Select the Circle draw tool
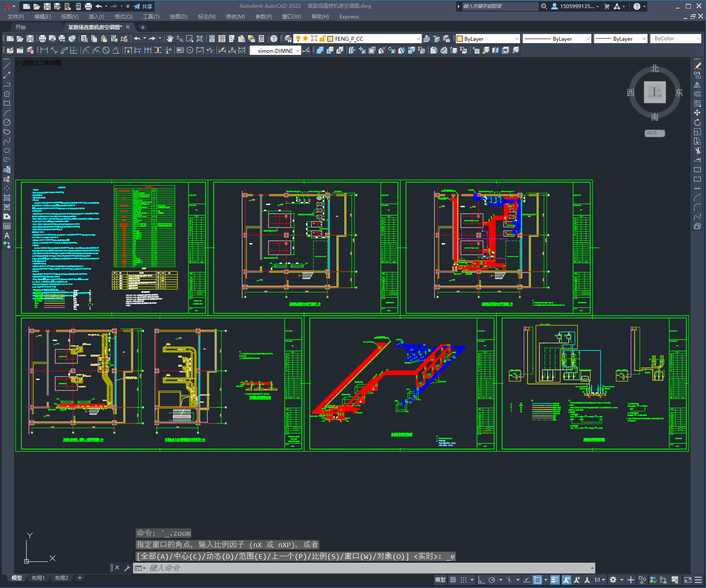This screenshot has height=588, width=706. pos(7,123)
